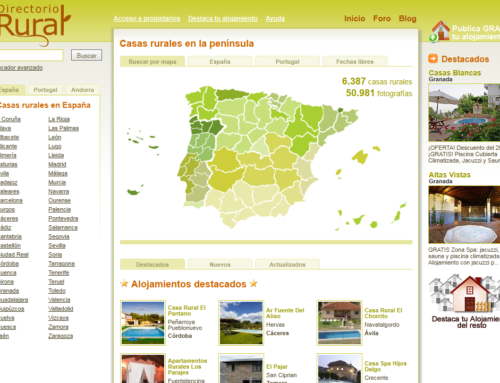Click the houses illustration Destaca tu Alojamiento
Viewport: 500px width, 383px height.
pos(464,293)
